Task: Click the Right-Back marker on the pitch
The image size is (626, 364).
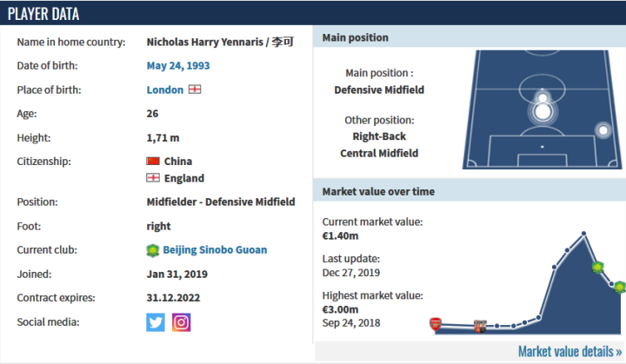Action: 603,130
